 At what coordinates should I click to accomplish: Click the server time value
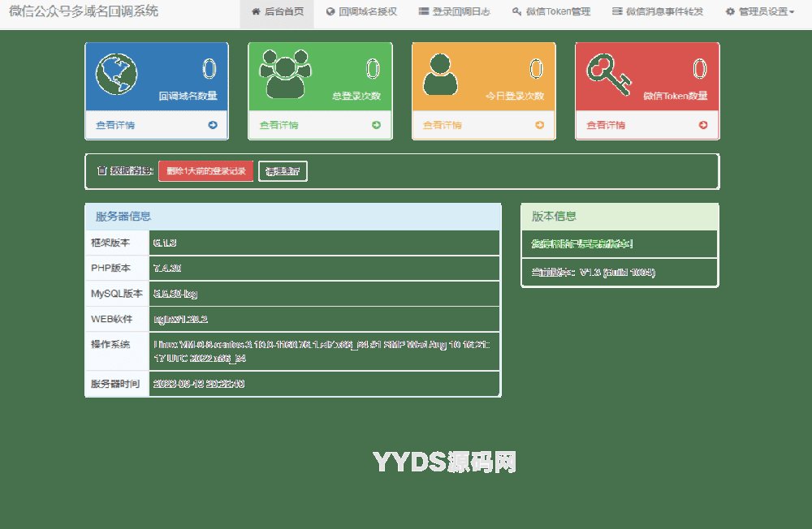click(199, 384)
